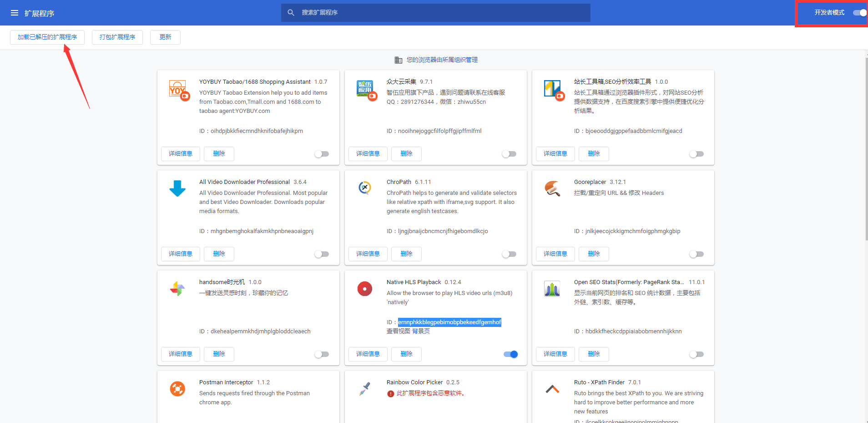Click the 更新 button
Viewport: 868px width, 423px height.
(165, 37)
